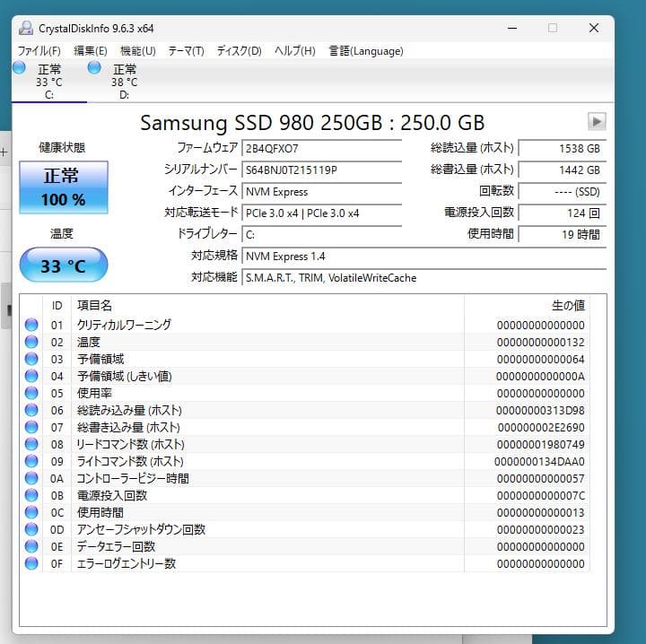Click the firmware field 2B4QFXO7
Viewport: 646px width, 644px height.
(321, 148)
